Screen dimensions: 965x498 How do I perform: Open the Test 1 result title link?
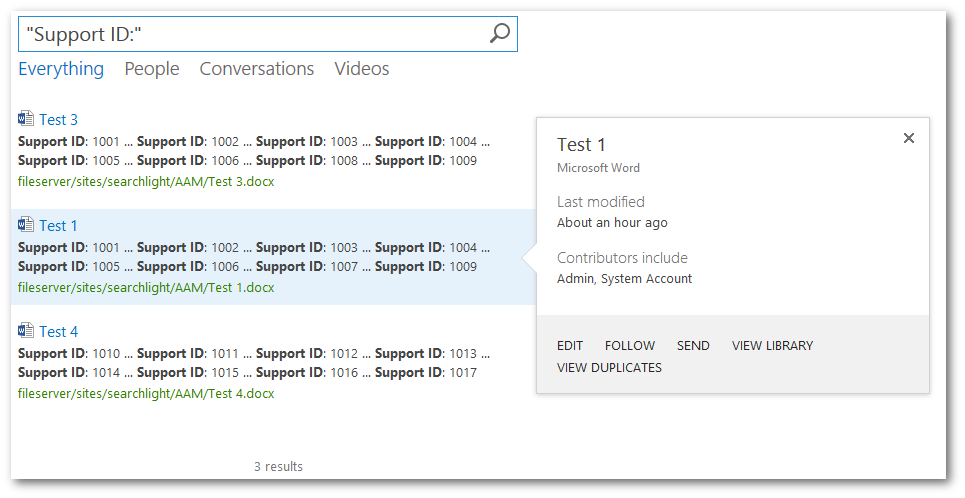(59, 226)
